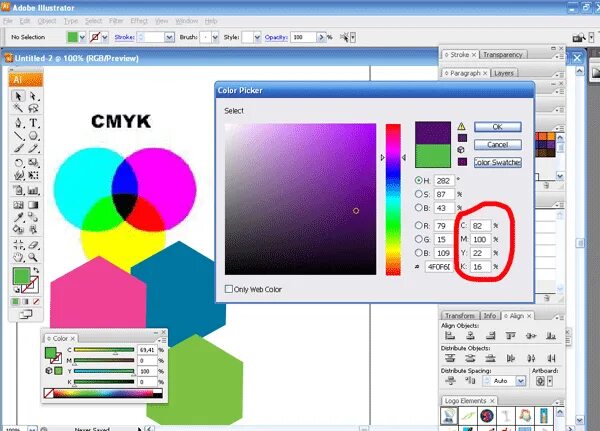Image resolution: width=600 pixels, height=431 pixels.
Task: Open the Artboard align dropdown arrow
Action: coord(550,381)
